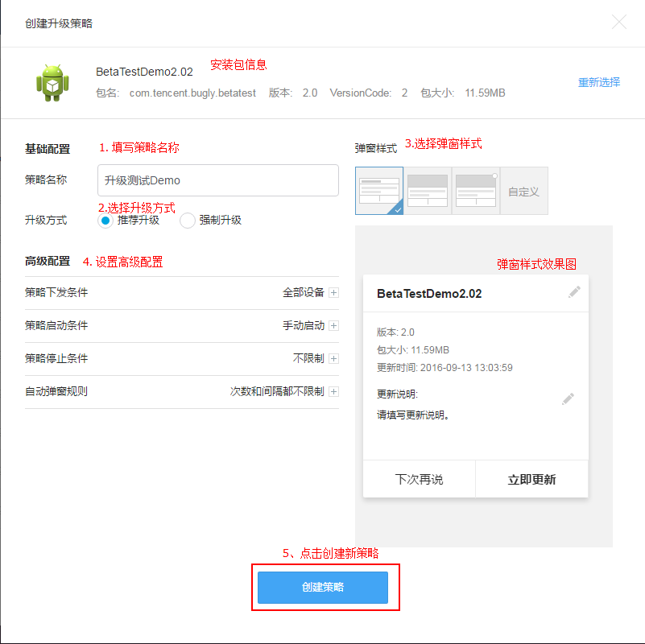The width and height of the screenshot is (645, 644).
Task: Click the 策略名称 input field
Action: 217,180
